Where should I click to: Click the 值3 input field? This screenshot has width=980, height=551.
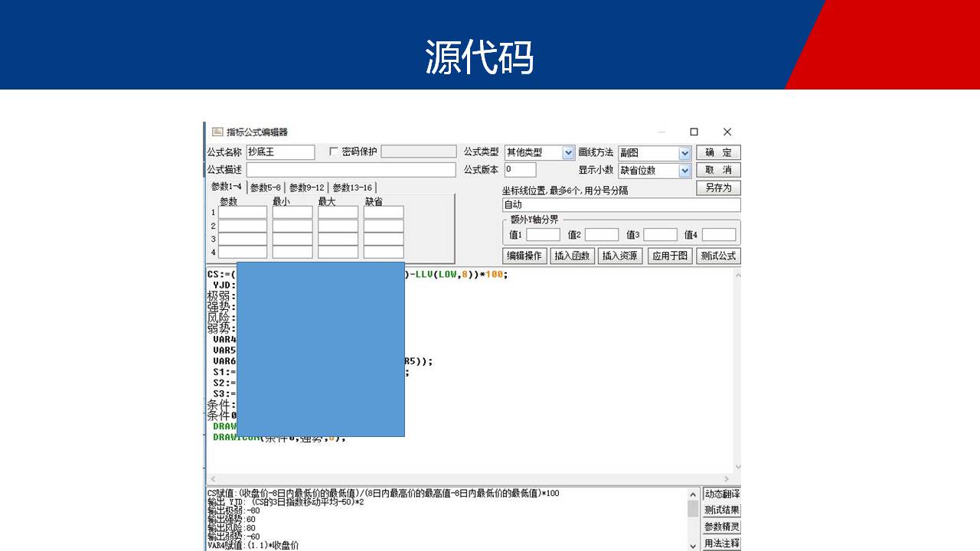point(660,235)
